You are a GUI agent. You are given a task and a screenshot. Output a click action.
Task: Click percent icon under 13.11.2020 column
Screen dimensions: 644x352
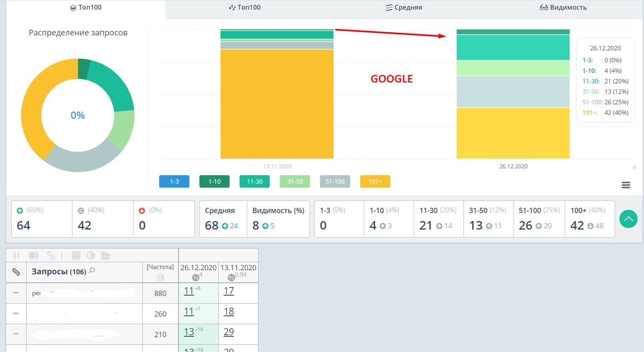pos(231,277)
